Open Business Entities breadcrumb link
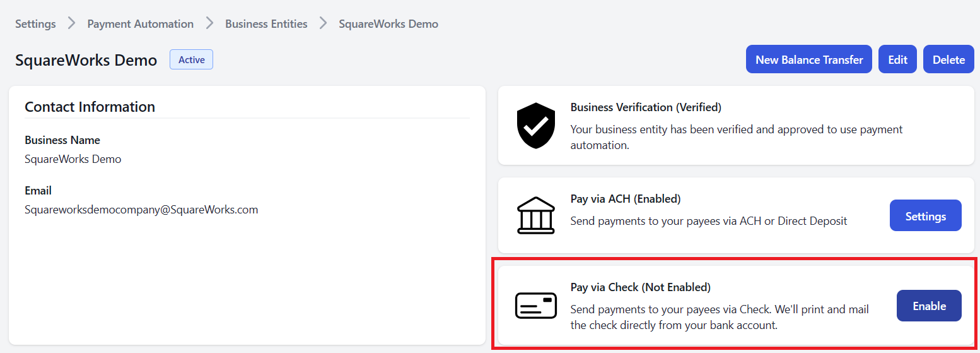The width and height of the screenshot is (980, 353). pyautogui.click(x=266, y=24)
